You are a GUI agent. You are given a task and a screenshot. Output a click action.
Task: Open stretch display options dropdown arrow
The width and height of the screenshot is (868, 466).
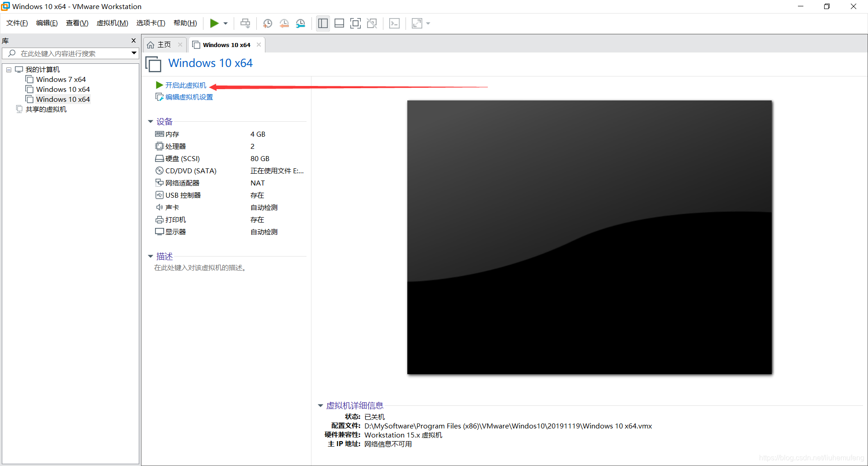[428, 24]
